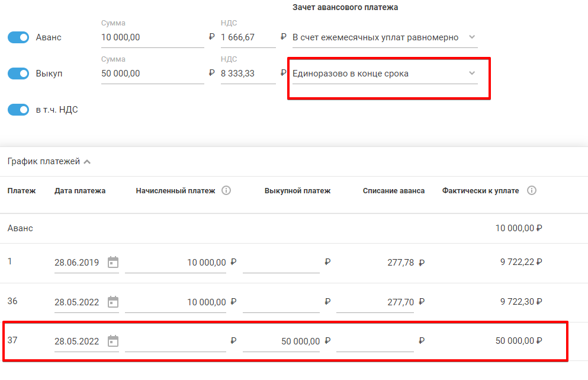Click the Аванс Сумма field 10 000,00
The image size is (588, 380).
tap(152, 37)
